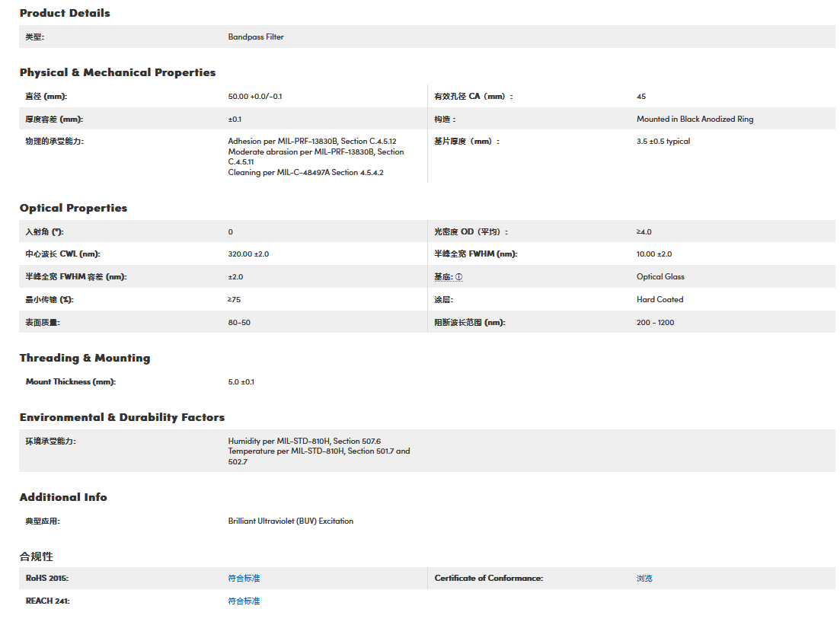Viewport: 840px width, 625px height.
Task: Click the Physical & Mechanical Properties heading
Action: [x=117, y=72]
